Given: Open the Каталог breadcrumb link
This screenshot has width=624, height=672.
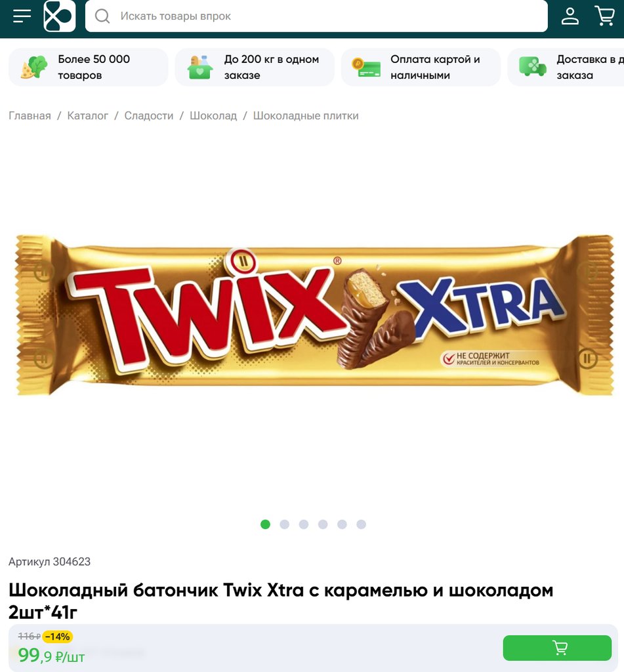Looking at the screenshot, I should [x=87, y=115].
